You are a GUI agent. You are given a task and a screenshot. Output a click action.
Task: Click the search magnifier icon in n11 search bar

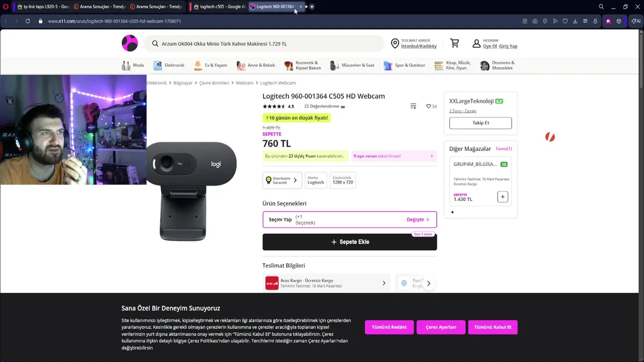(x=155, y=44)
